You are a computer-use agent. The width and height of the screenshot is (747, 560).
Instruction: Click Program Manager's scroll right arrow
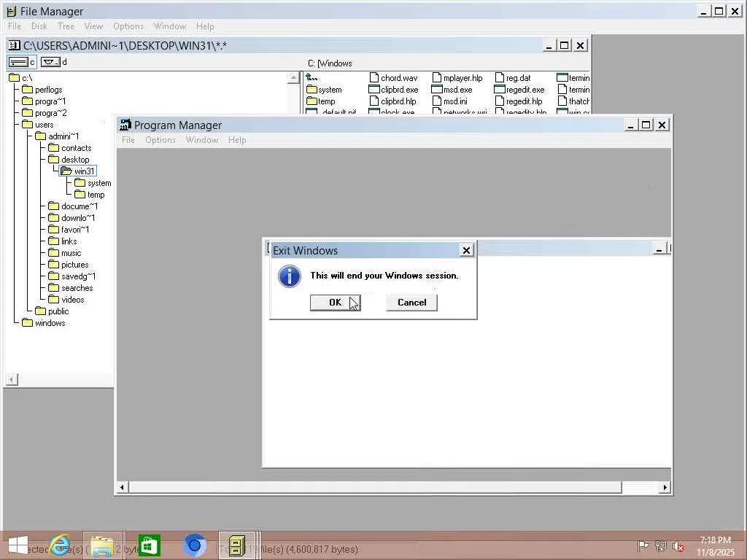(x=665, y=487)
